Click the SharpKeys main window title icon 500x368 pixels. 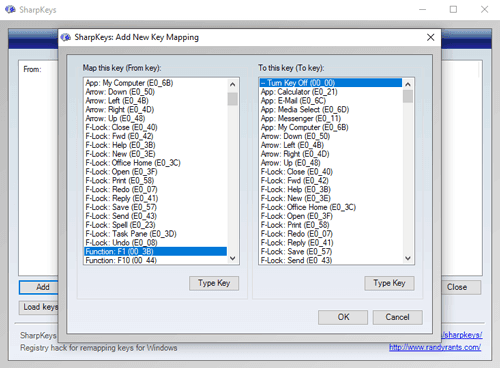[10, 10]
